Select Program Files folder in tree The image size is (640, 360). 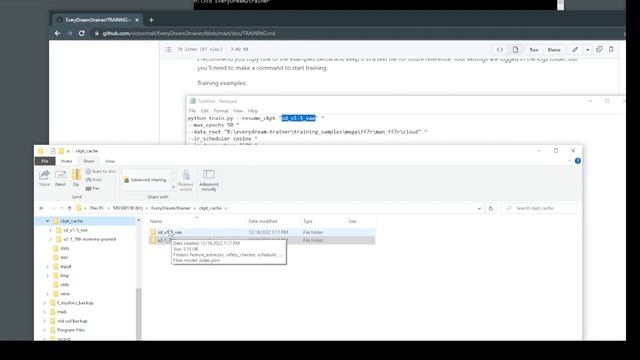(x=71, y=330)
